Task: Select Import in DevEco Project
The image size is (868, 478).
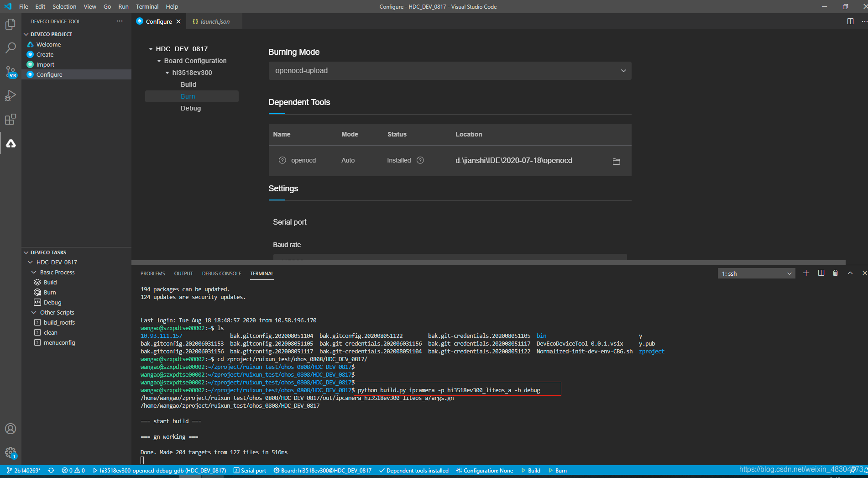Action: (x=76, y=64)
